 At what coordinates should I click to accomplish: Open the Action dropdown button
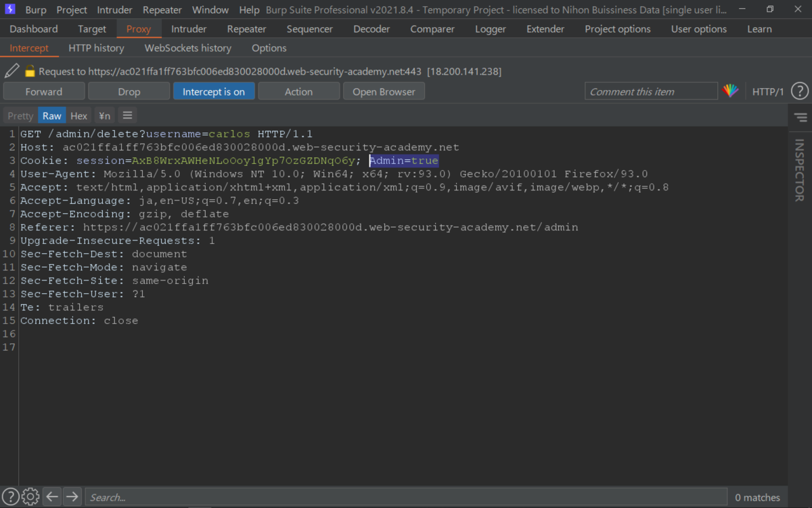[x=298, y=91]
